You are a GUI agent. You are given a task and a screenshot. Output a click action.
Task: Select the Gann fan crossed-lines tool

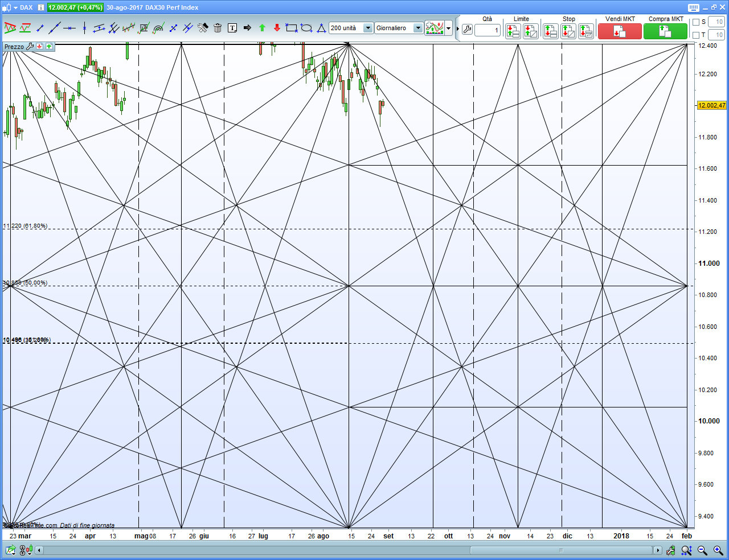(x=188, y=28)
